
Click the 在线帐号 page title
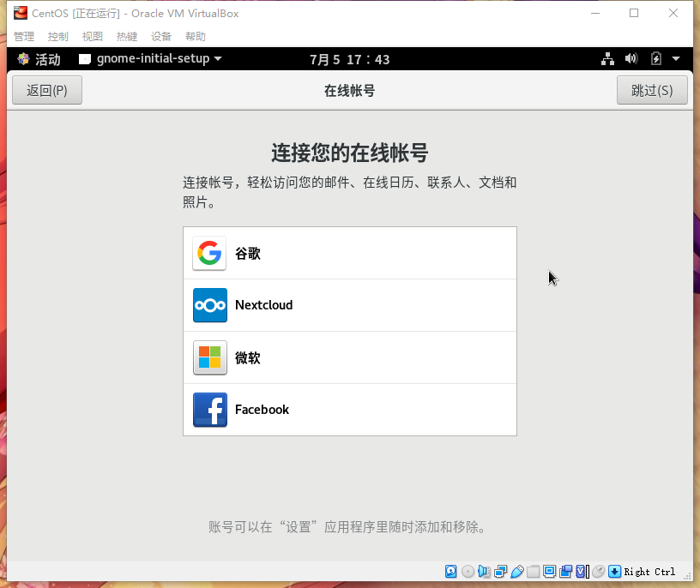coord(349,91)
